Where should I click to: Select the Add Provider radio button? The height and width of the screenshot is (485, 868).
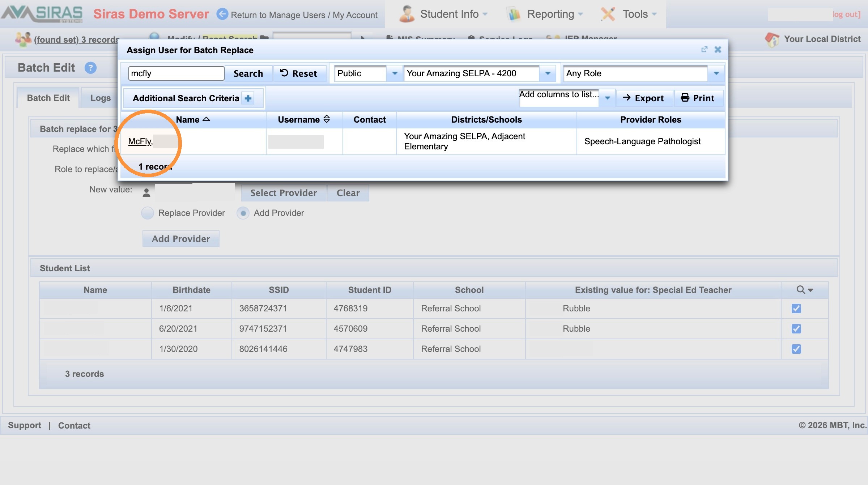pyautogui.click(x=243, y=213)
